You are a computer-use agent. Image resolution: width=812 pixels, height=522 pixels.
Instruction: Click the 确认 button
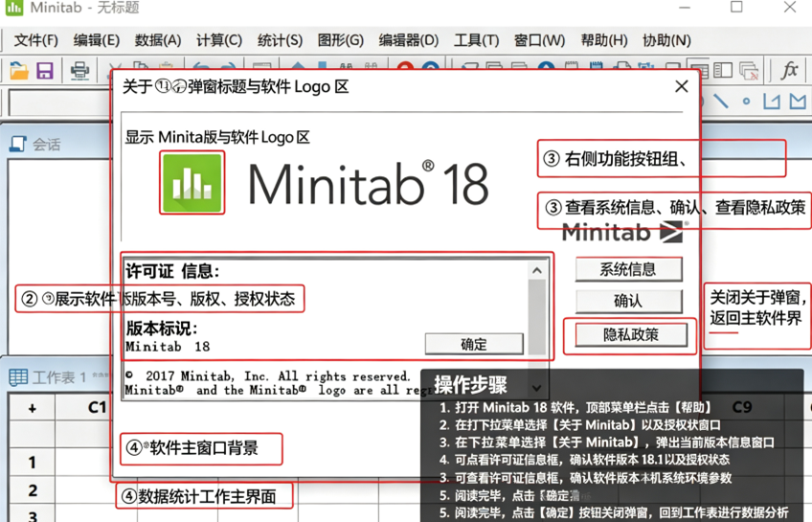[629, 301]
